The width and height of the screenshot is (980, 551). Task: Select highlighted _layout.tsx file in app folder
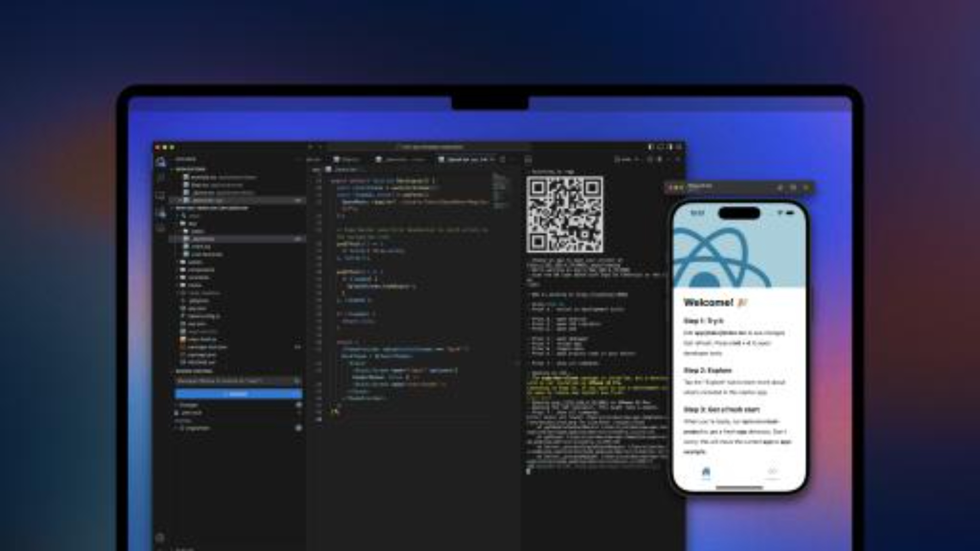[x=203, y=239]
